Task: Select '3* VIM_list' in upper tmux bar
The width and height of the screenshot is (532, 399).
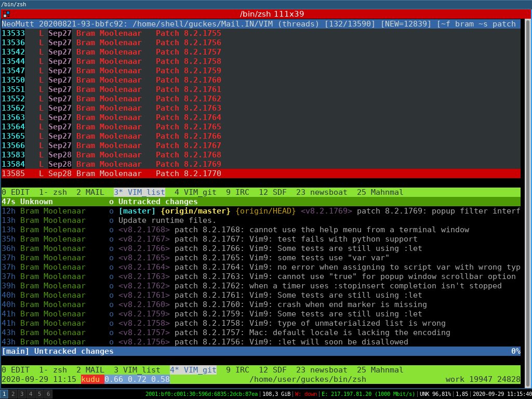Action: click(x=139, y=192)
